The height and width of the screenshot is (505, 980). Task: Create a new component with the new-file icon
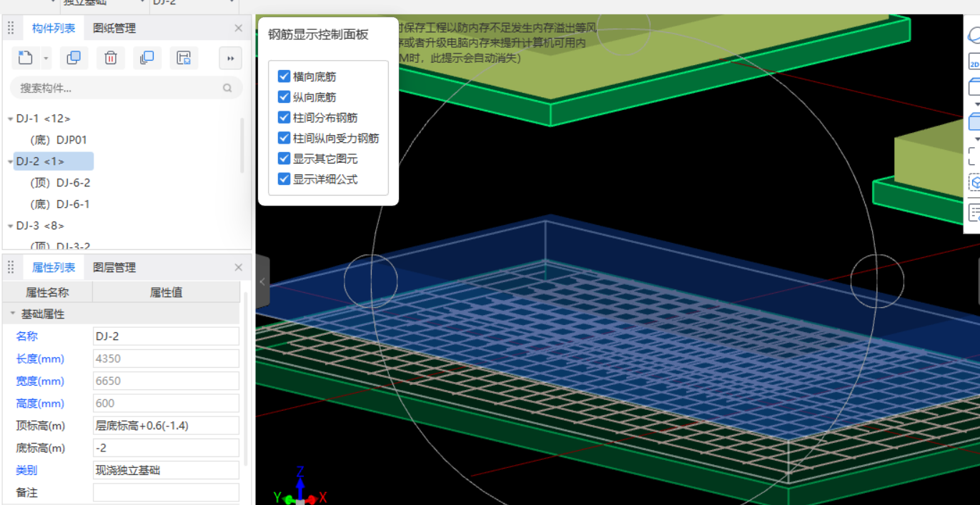click(x=25, y=58)
